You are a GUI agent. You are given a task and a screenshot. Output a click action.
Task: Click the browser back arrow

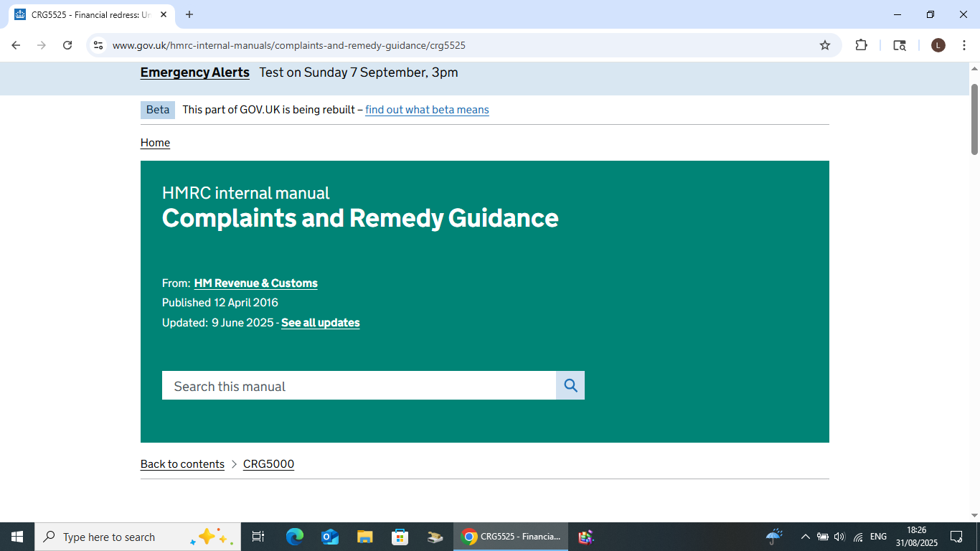pyautogui.click(x=16, y=45)
